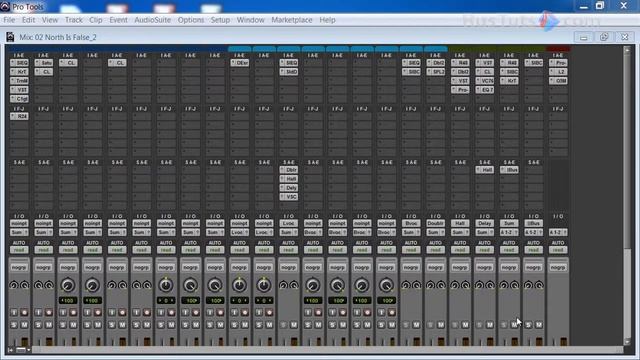Open automation mode selector on the Tmlt track

19,250
